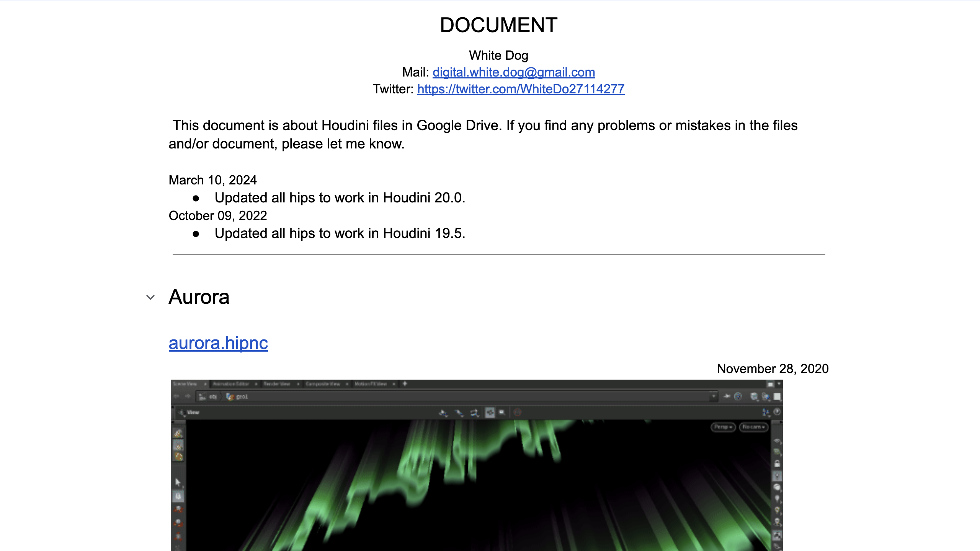Screen dimensions: 980x551
Task: Collapse the Aurora section heading chevron
Action: 150,297
